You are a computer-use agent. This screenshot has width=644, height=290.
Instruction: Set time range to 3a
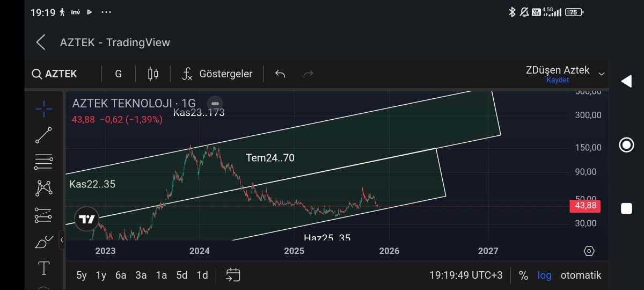tap(141, 275)
